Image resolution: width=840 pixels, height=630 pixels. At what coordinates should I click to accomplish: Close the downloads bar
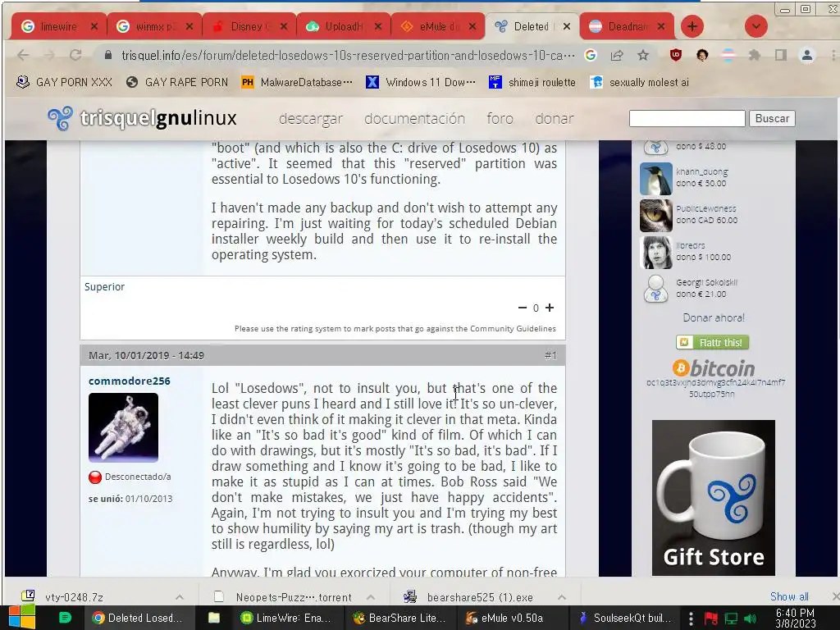(836, 596)
